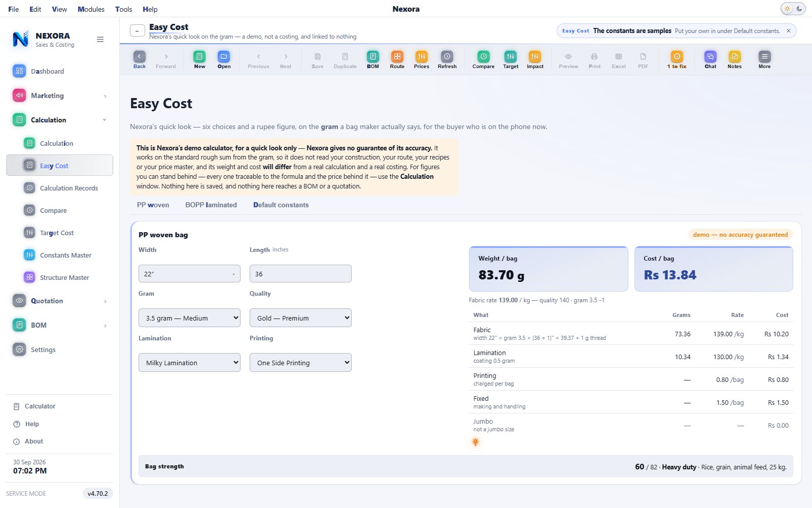
Task: Switch to dark theme via moon icon
Action: pyautogui.click(x=799, y=9)
